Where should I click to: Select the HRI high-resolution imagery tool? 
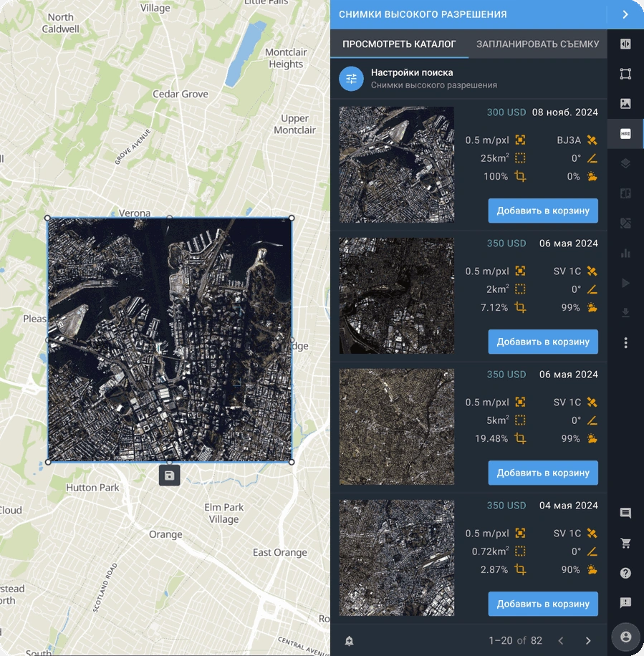[x=625, y=133]
